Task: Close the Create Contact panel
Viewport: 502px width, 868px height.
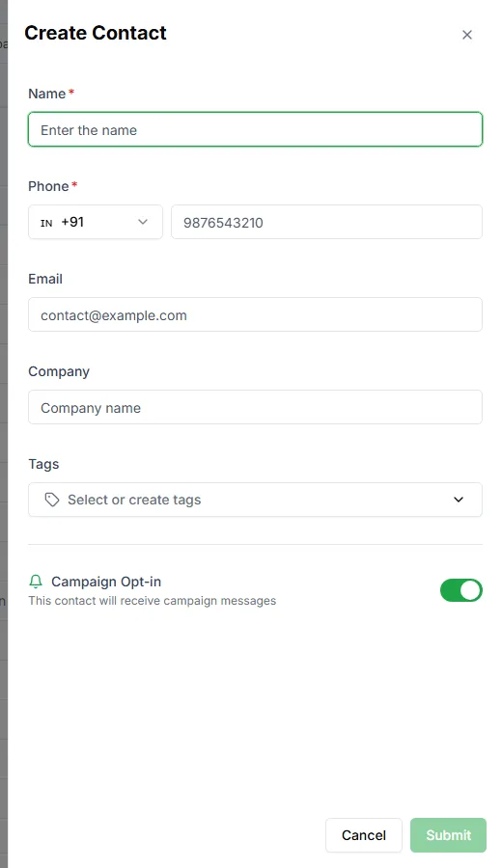Action: click(467, 35)
